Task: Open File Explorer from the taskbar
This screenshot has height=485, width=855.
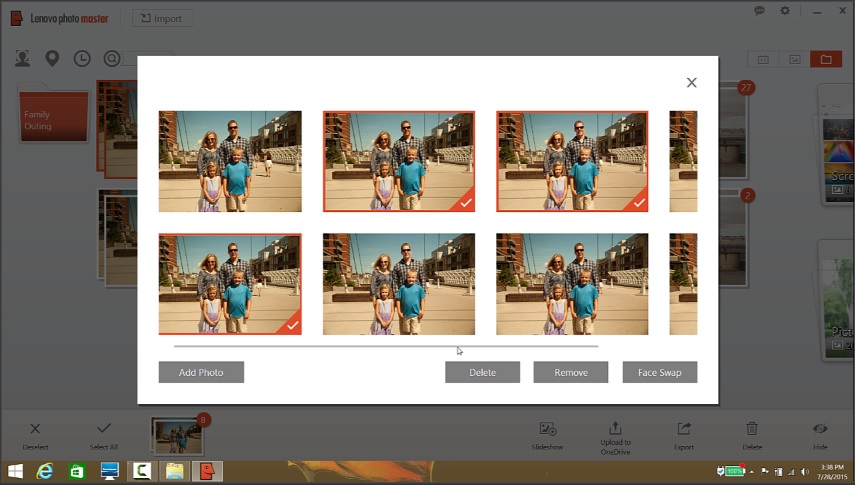Action: click(174, 471)
